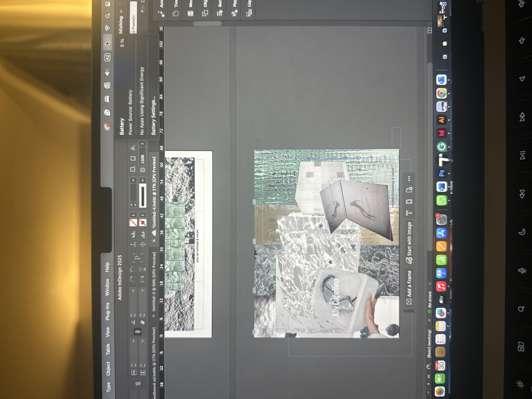Screen dimensions: 532x399
Task: Click the stroke style preview black bar
Action: [143, 195]
